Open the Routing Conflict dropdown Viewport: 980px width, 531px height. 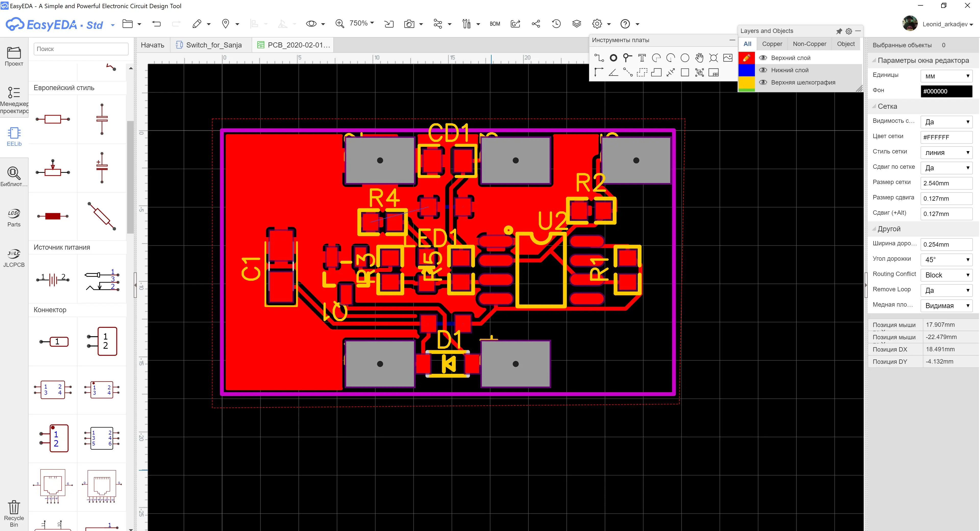pyautogui.click(x=946, y=275)
